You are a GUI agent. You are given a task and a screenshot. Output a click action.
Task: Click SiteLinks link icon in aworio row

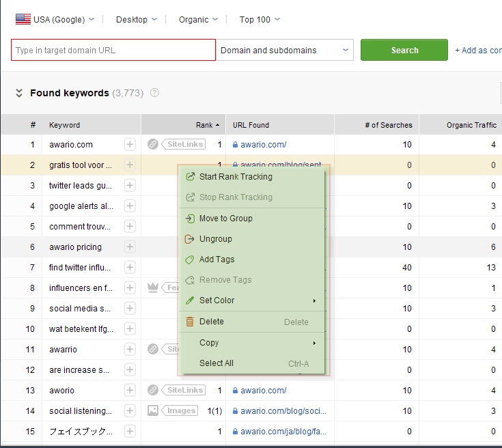point(153,391)
